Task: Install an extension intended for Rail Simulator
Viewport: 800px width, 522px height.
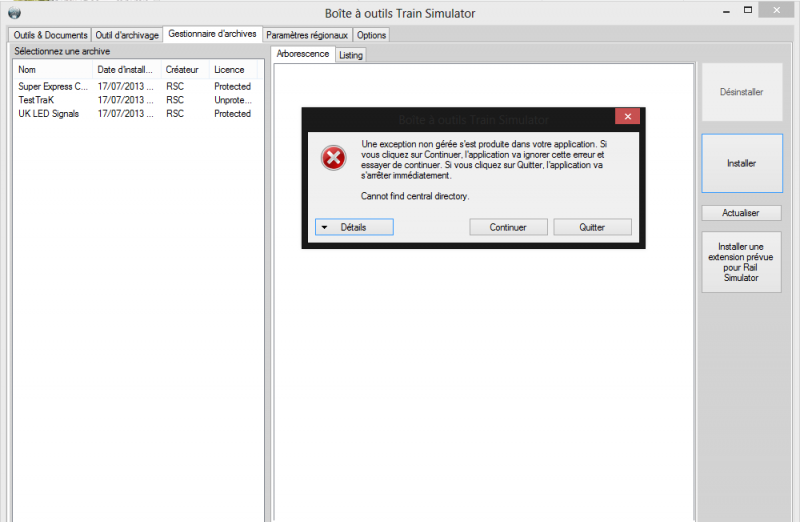Action: [x=741, y=262]
